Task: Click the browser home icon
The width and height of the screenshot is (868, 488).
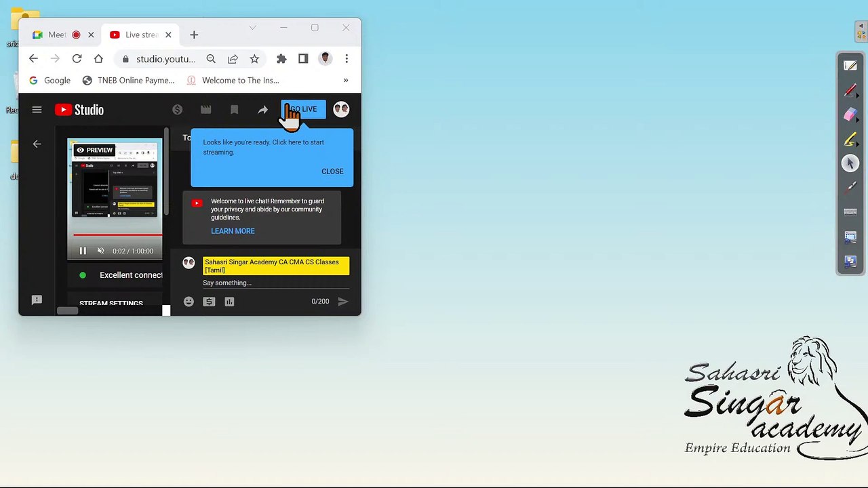Action: (x=98, y=59)
